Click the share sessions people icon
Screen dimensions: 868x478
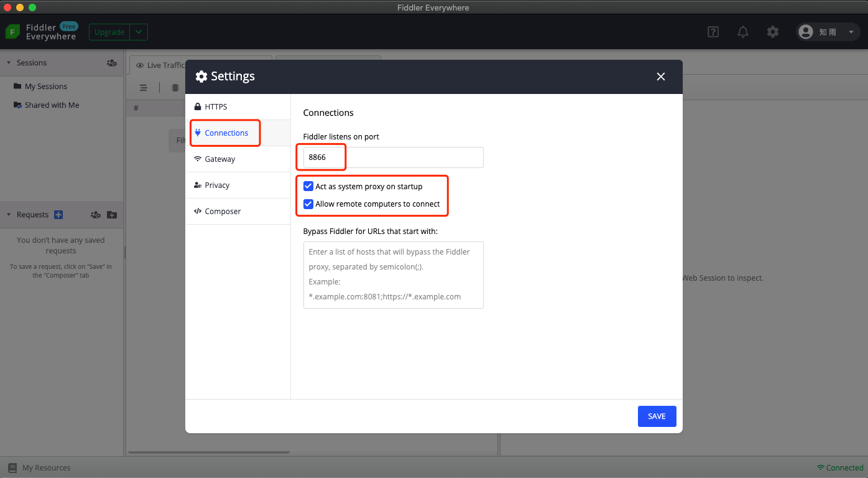coord(112,63)
